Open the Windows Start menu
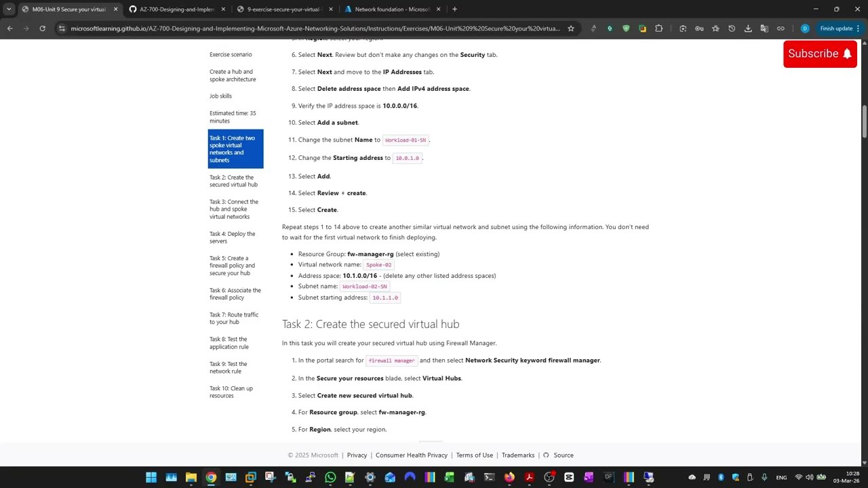 click(151, 477)
